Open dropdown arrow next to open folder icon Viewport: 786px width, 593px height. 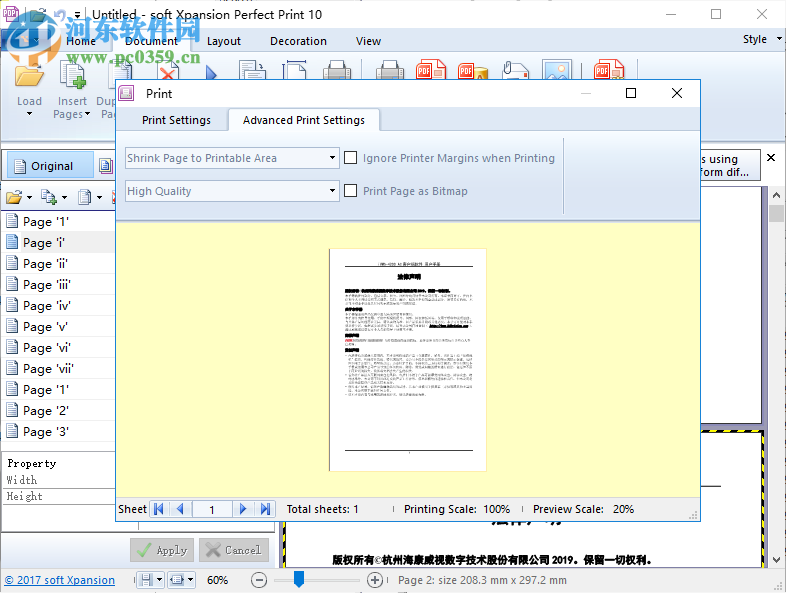29,198
